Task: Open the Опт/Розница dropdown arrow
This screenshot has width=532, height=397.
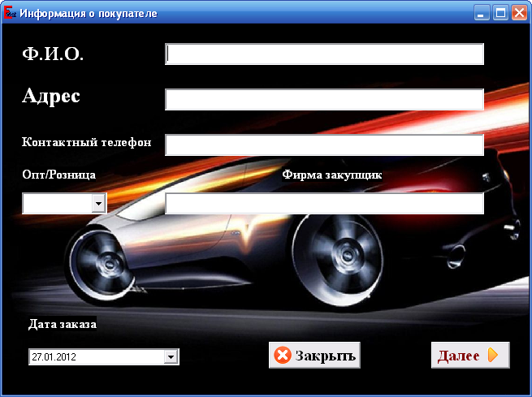Action: click(x=99, y=204)
